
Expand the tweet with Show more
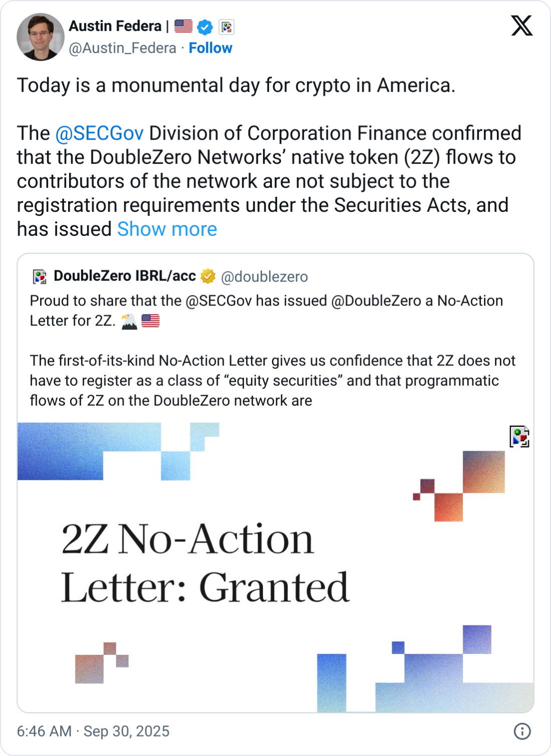[167, 229]
